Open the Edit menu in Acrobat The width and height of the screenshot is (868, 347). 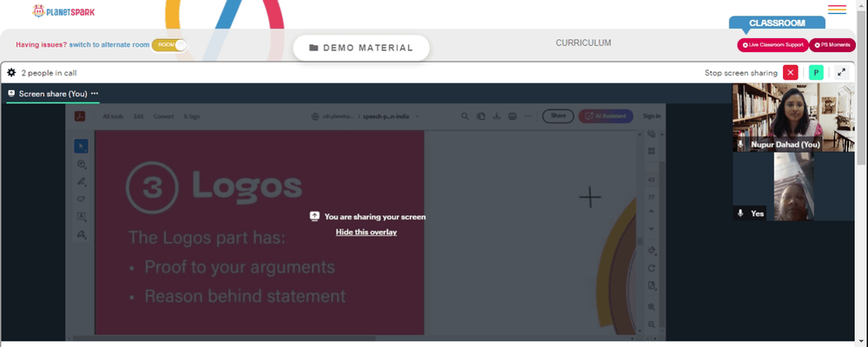click(138, 116)
